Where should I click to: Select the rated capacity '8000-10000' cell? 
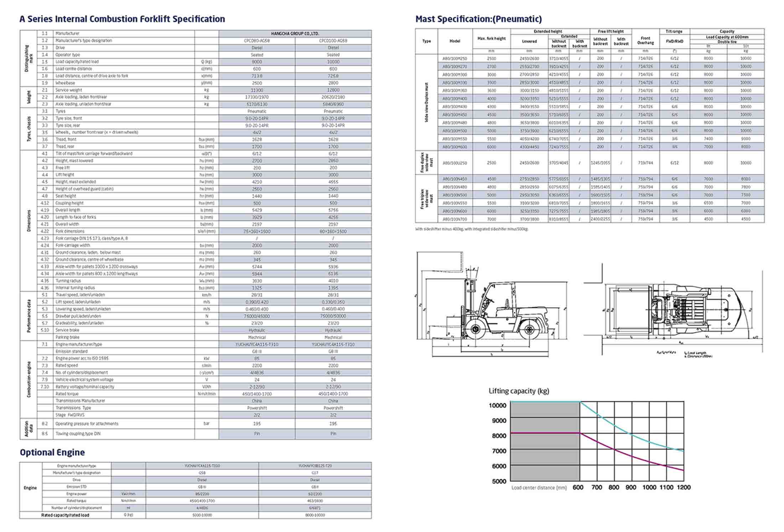click(315, 515)
